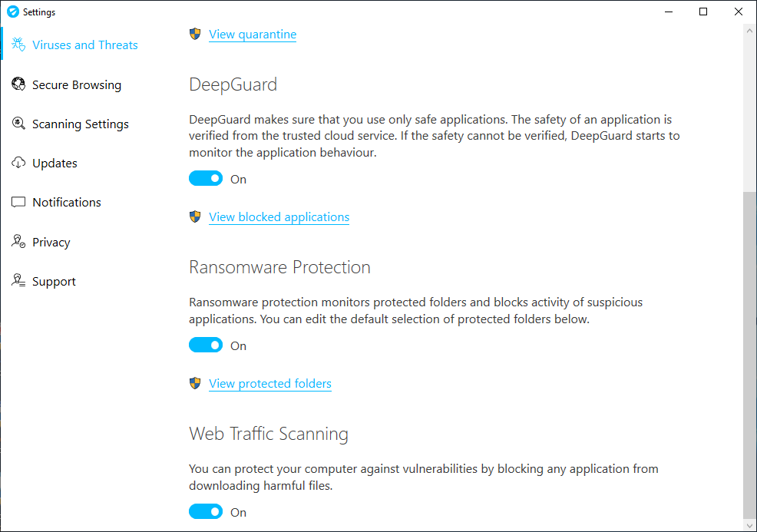757x532 pixels.
Task: Click the Updates cloud download icon
Action: point(19,163)
